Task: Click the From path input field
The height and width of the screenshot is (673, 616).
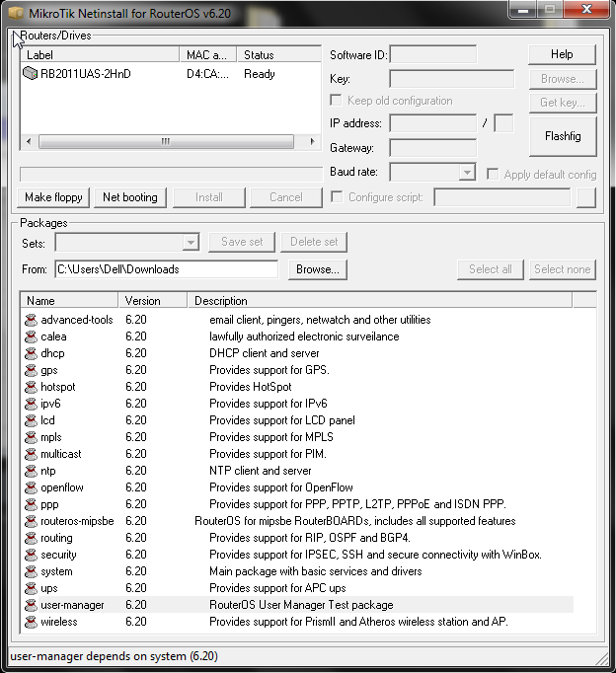Action: pyautogui.click(x=167, y=269)
